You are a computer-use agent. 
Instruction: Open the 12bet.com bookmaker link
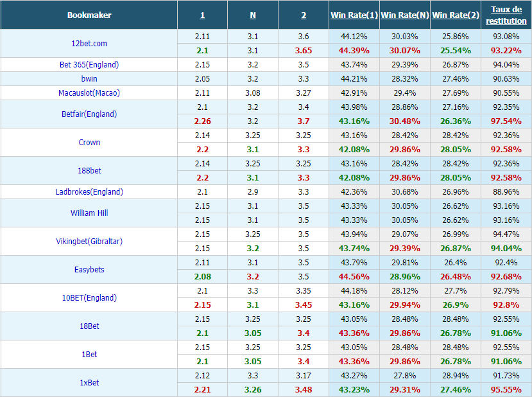[89, 44]
